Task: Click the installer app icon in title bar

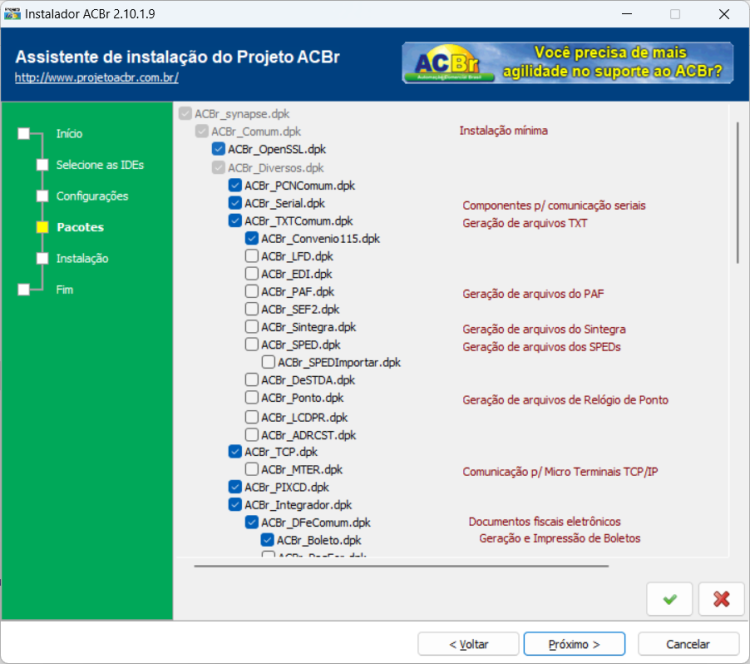Action: tap(12, 13)
